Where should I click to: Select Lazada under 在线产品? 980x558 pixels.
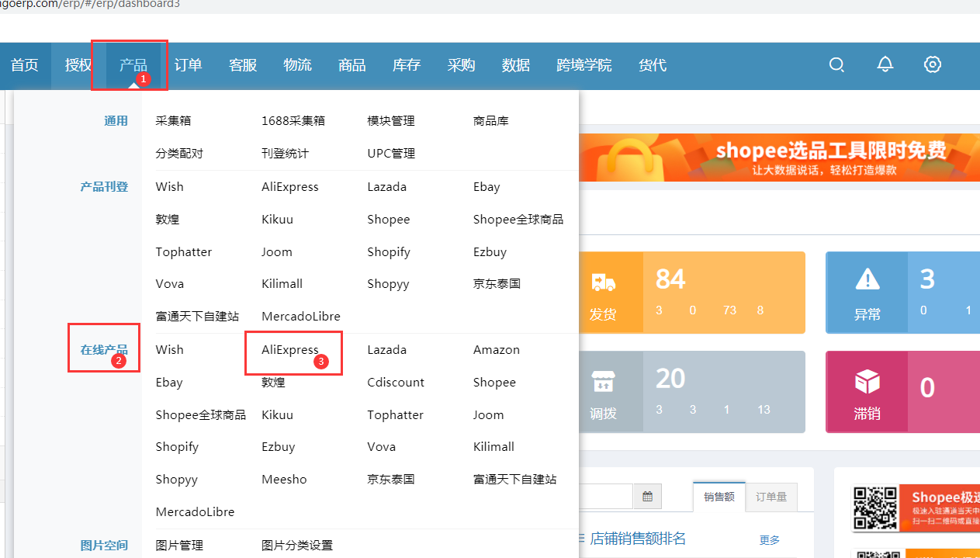[x=387, y=350]
